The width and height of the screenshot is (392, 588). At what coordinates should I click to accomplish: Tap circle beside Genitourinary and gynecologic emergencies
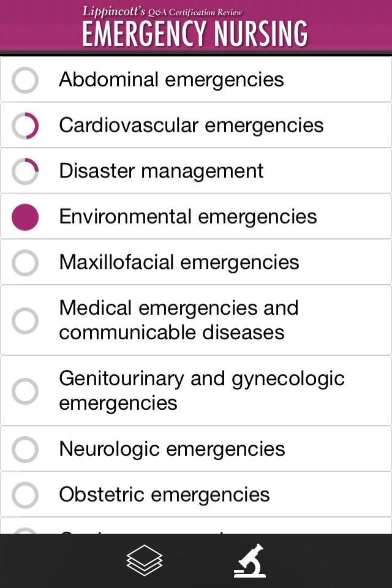(x=25, y=391)
